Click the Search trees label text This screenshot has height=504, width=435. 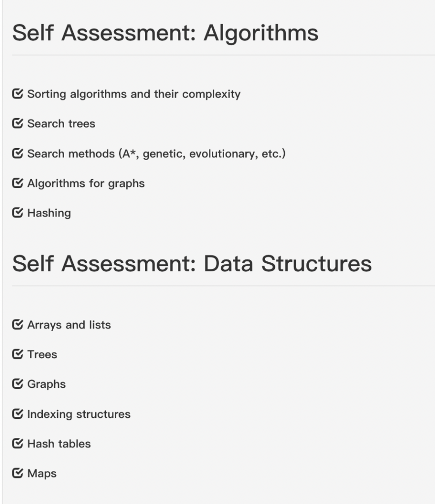pos(61,124)
